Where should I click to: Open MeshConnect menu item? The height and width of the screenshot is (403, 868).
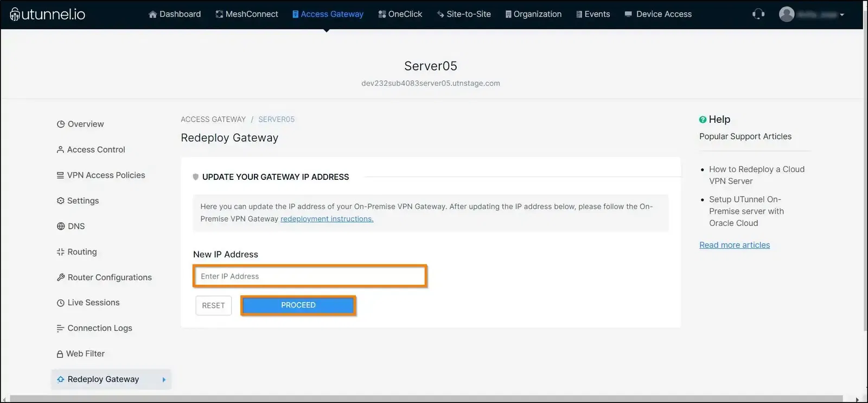(252, 14)
